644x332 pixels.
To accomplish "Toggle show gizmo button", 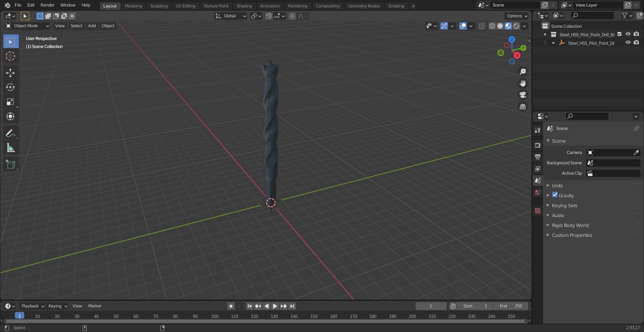I will click(x=444, y=26).
